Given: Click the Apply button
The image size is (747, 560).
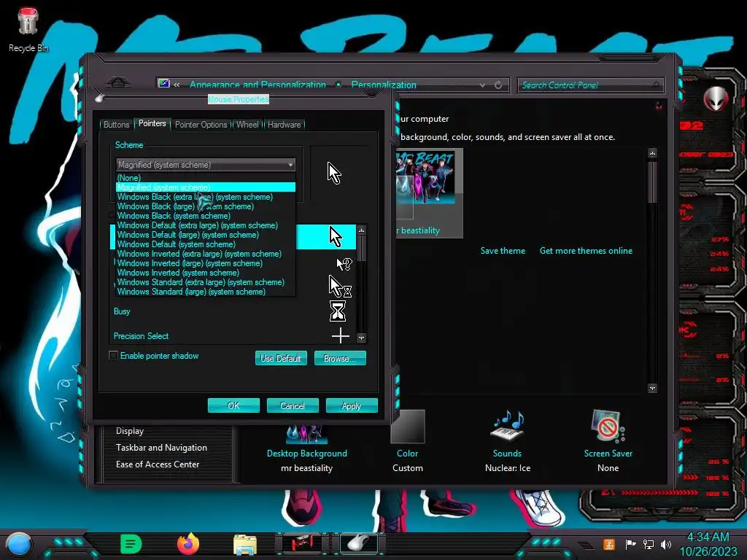Looking at the screenshot, I should 352,405.
